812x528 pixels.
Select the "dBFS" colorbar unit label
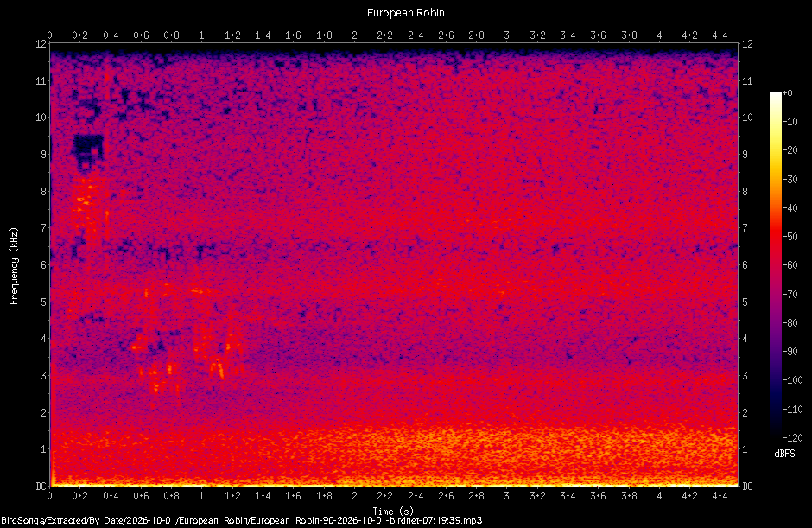(x=784, y=454)
